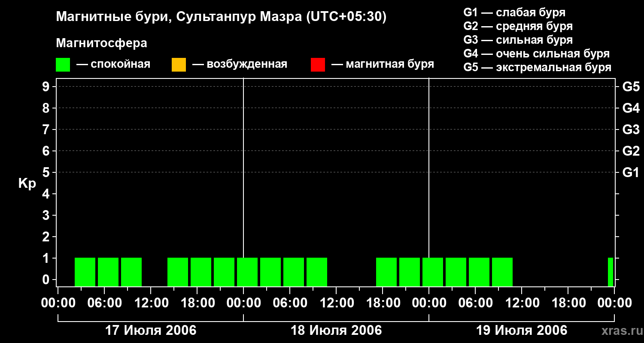Screen dimensions: 644x343
Task: Click the 18:00 time label above 19 Июля 2006
Action: pyautogui.click(x=568, y=303)
